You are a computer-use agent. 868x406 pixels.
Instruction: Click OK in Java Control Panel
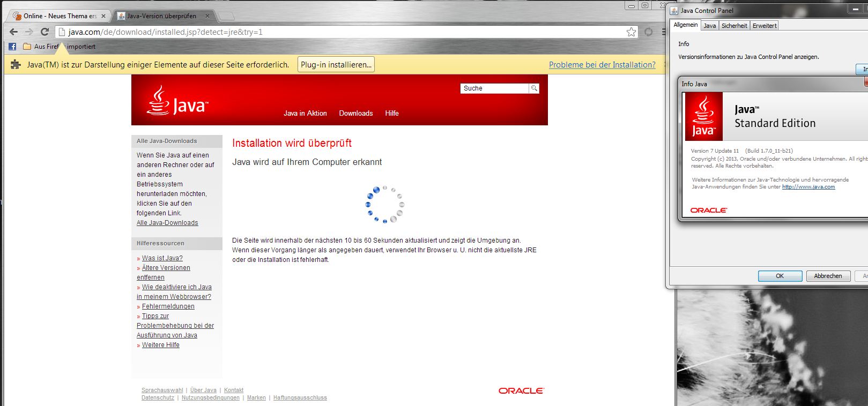pyautogui.click(x=780, y=276)
